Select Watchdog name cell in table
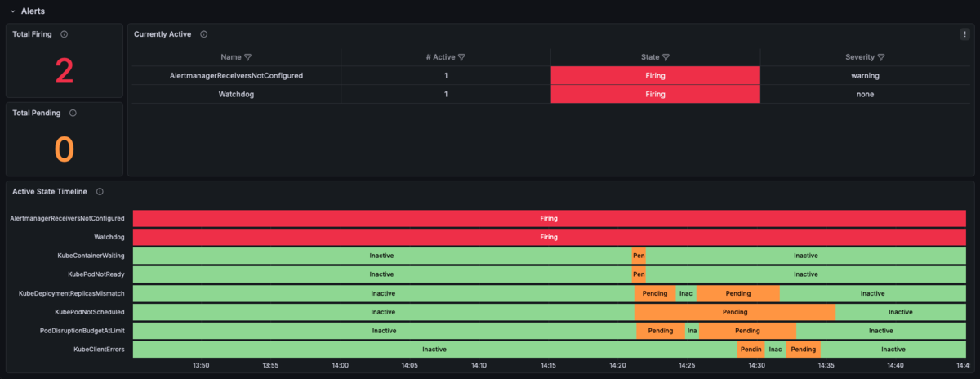 coord(236,94)
